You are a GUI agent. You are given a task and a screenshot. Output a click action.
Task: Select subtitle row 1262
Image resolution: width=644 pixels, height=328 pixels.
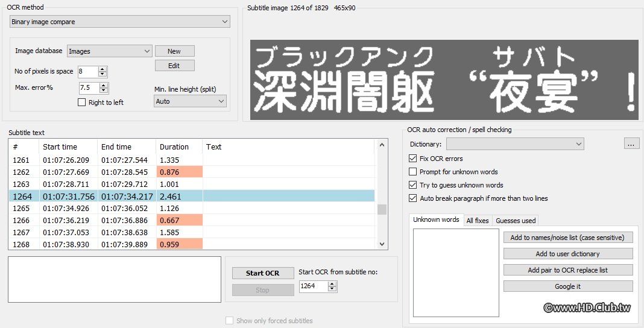coord(191,172)
